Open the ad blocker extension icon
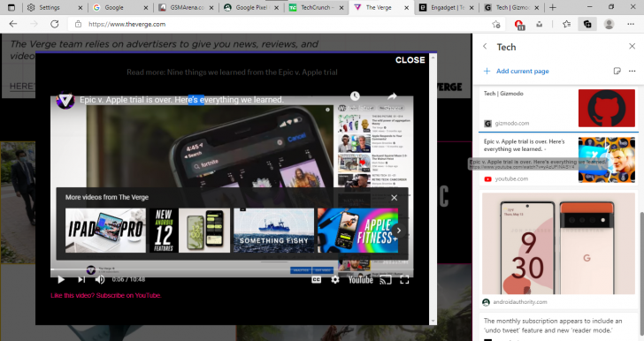The height and width of the screenshot is (341, 644). click(519, 25)
